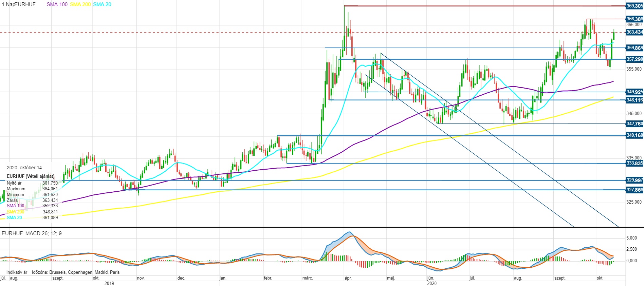
Task: Select the 340,160 price level label
Action: [x=634, y=135]
